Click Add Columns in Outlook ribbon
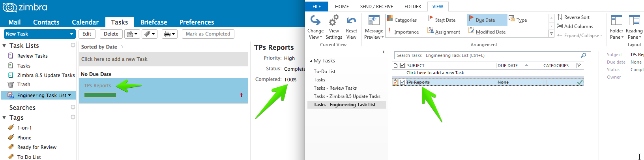The image size is (644, 160). point(575,26)
